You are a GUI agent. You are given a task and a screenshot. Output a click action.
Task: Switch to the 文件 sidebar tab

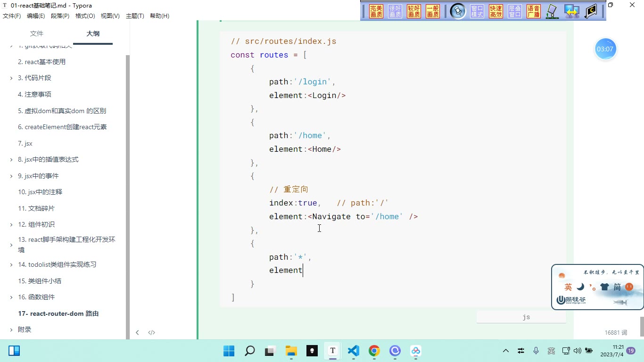coord(36,33)
